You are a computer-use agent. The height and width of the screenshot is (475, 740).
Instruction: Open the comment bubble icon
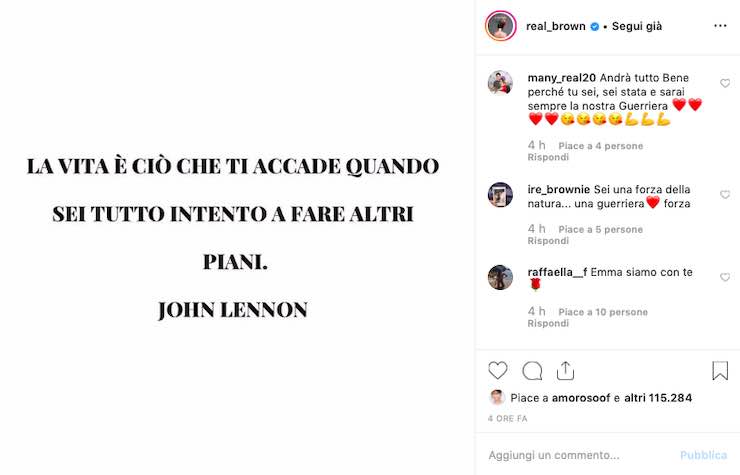click(x=532, y=371)
